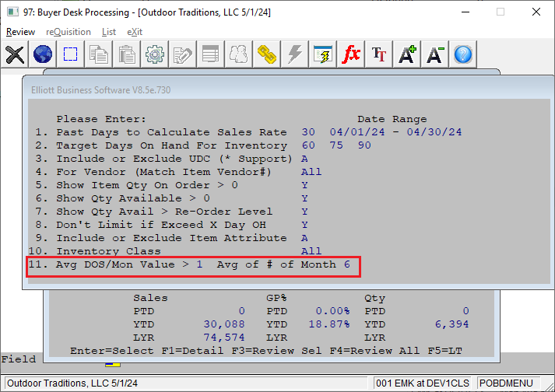Click the copy documents toolbar icon
Image resolution: width=555 pixels, height=392 pixels.
(x=98, y=54)
